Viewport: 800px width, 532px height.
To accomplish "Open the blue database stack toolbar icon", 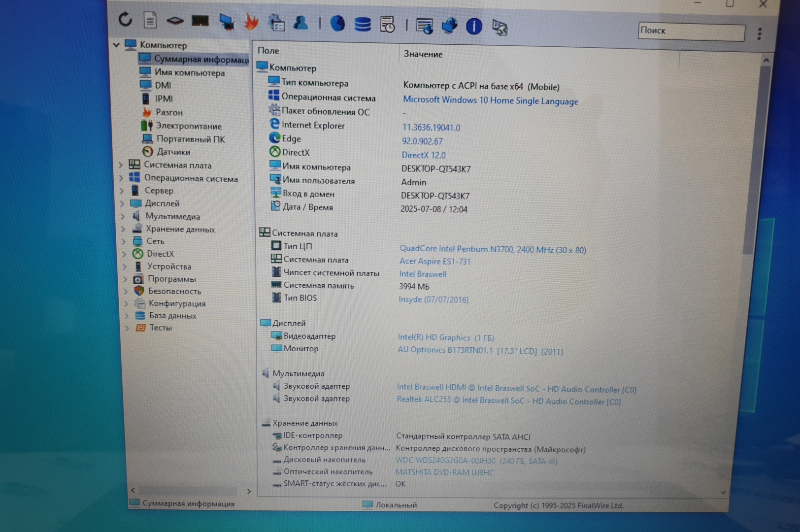I will (x=363, y=24).
